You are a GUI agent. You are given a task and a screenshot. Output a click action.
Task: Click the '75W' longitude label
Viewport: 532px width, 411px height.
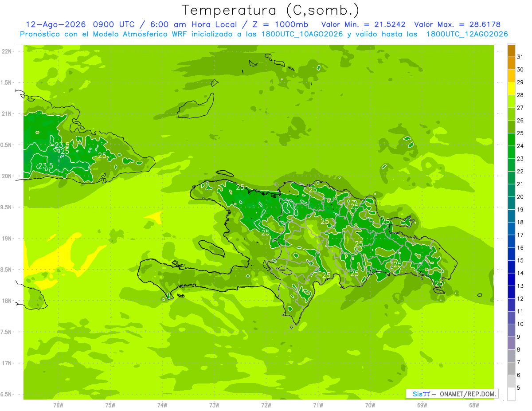pos(110,405)
